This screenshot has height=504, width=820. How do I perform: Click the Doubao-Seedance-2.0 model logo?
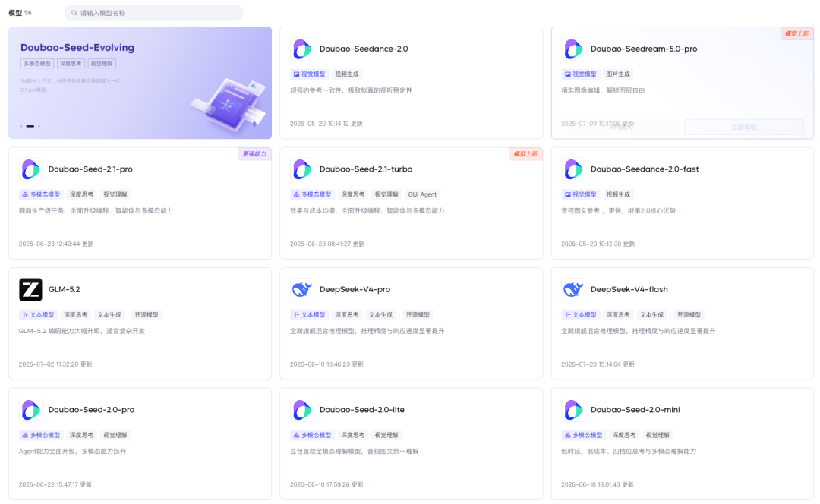click(301, 49)
